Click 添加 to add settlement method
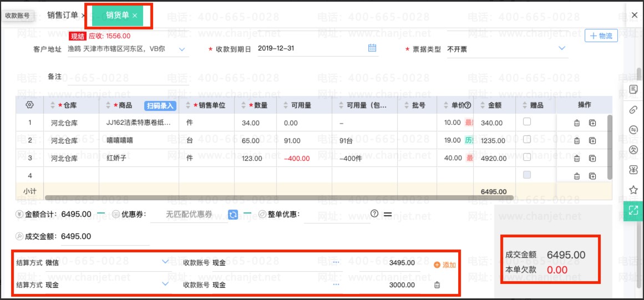 pyautogui.click(x=445, y=265)
